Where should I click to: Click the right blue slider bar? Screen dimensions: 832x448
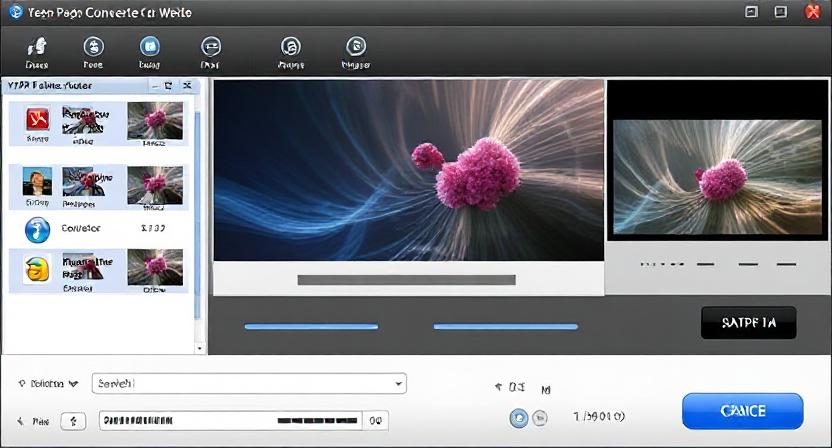coord(506,326)
